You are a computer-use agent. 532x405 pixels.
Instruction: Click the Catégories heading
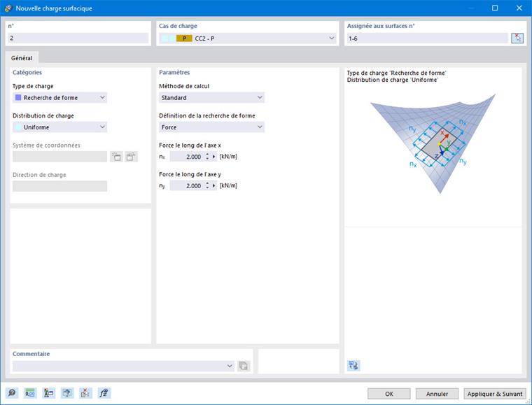pos(27,72)
